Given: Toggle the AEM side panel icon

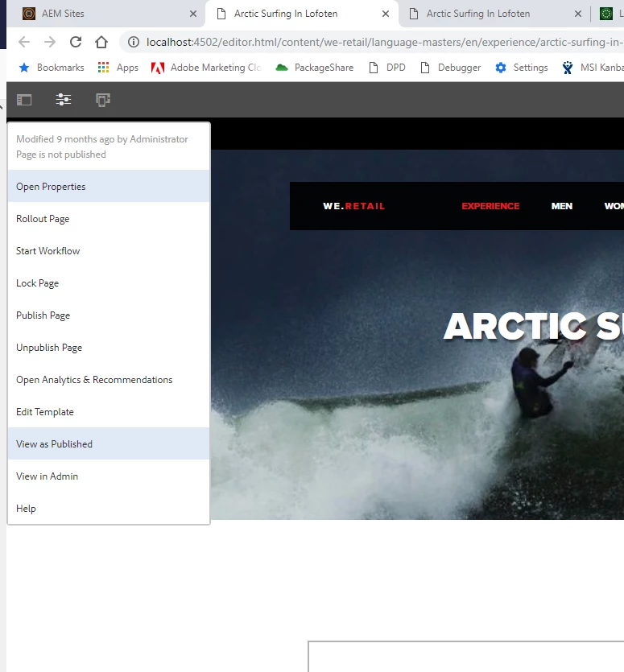Looking at the screenshot, I should click(24, 101).
